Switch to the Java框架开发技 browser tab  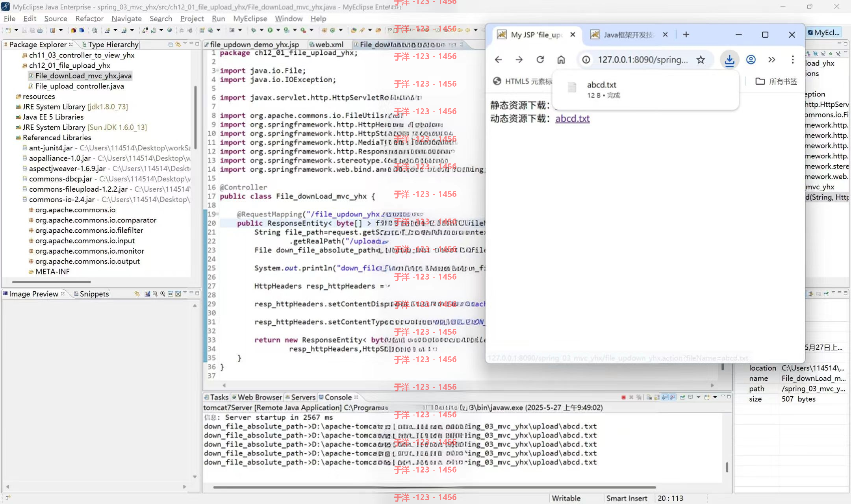(x=629, y=35)
